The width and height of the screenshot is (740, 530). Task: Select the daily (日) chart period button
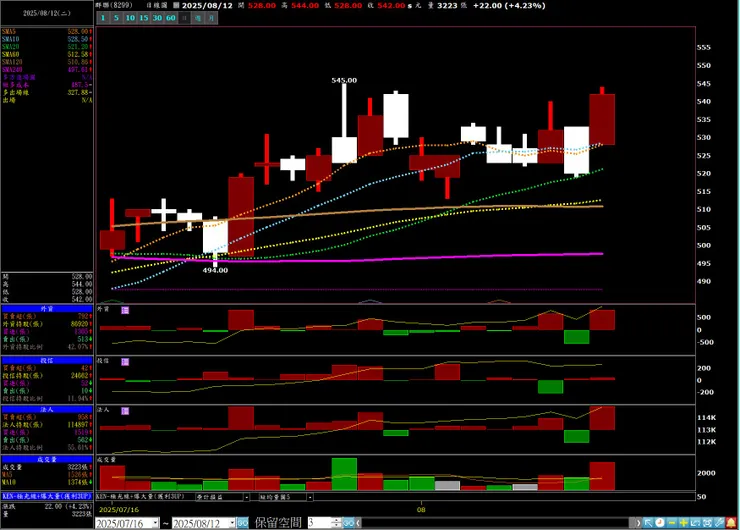[x=185, y=18]
